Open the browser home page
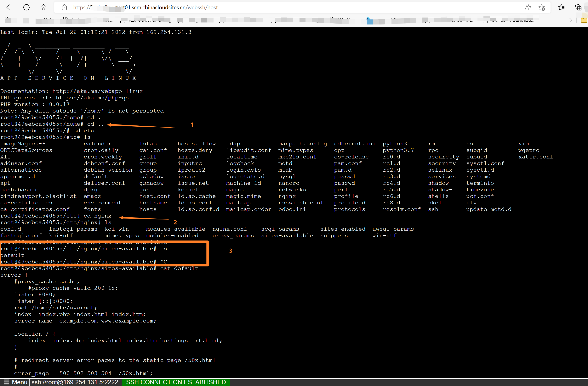This screenshot has height=386, width=588. 43,7
